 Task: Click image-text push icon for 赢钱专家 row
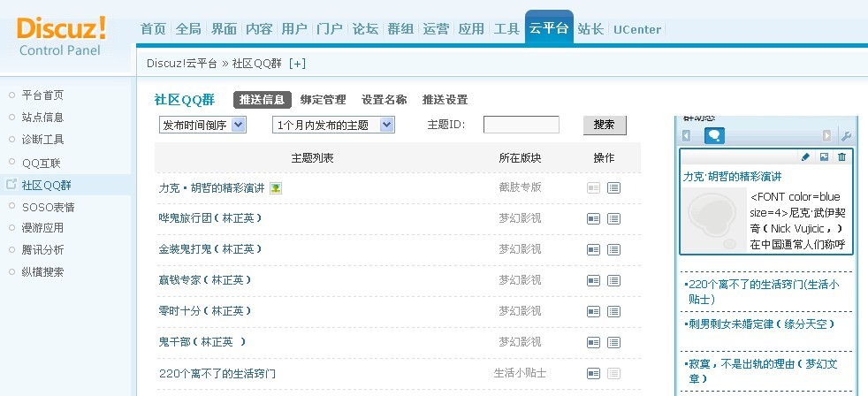click(x=593, y=281)
